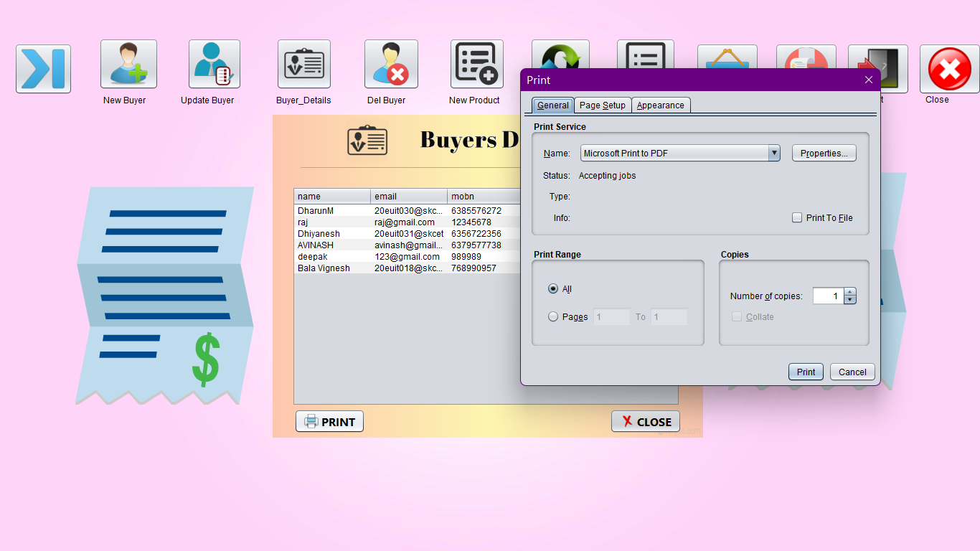Screen dimensions: 980x551
Task: Select the Pages radio button
Action: 553,316
